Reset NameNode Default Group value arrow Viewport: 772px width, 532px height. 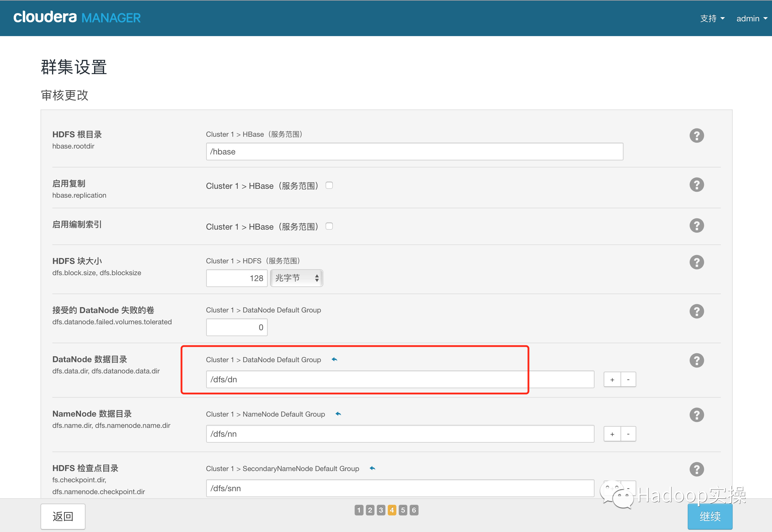coord(338,414)
